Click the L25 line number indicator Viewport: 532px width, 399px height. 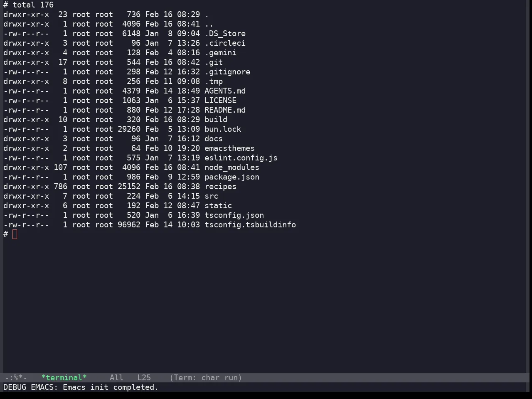pos(144,378)
